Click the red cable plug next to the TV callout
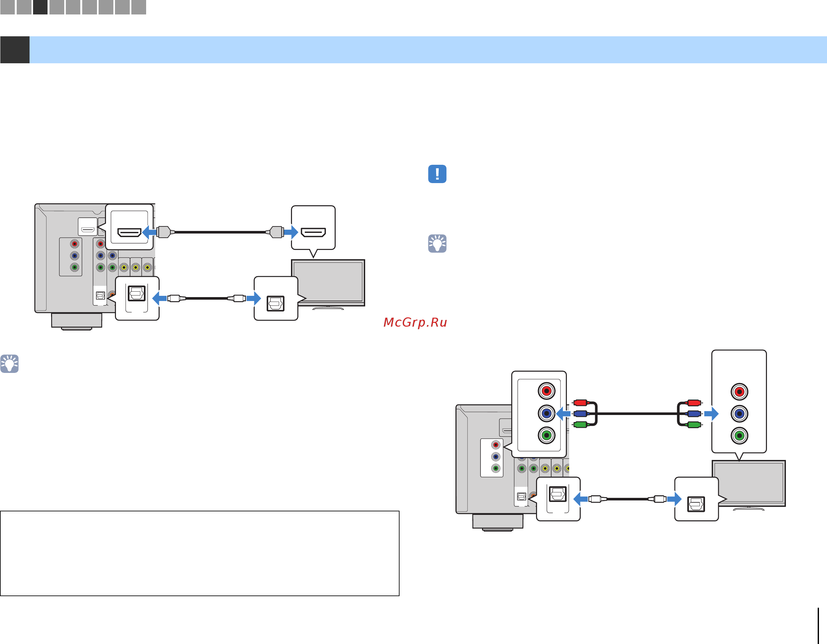827x644 pixels. [x=694, y=403]
